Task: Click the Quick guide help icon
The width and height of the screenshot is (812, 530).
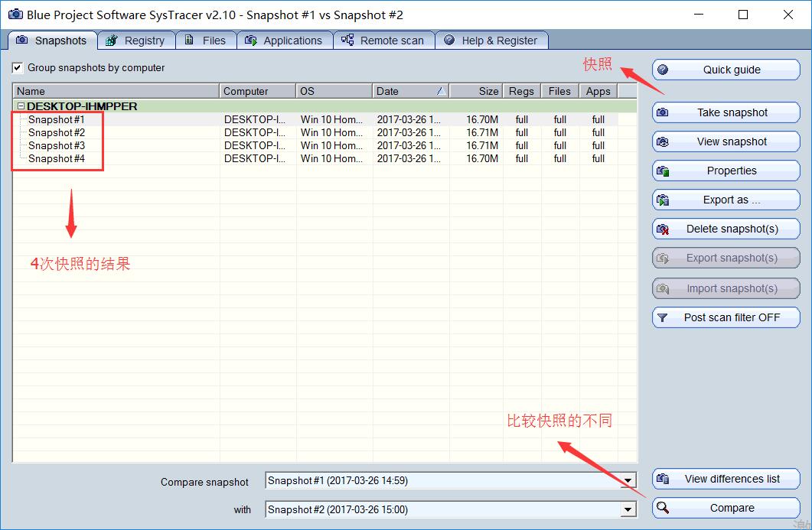Action: 663,70
